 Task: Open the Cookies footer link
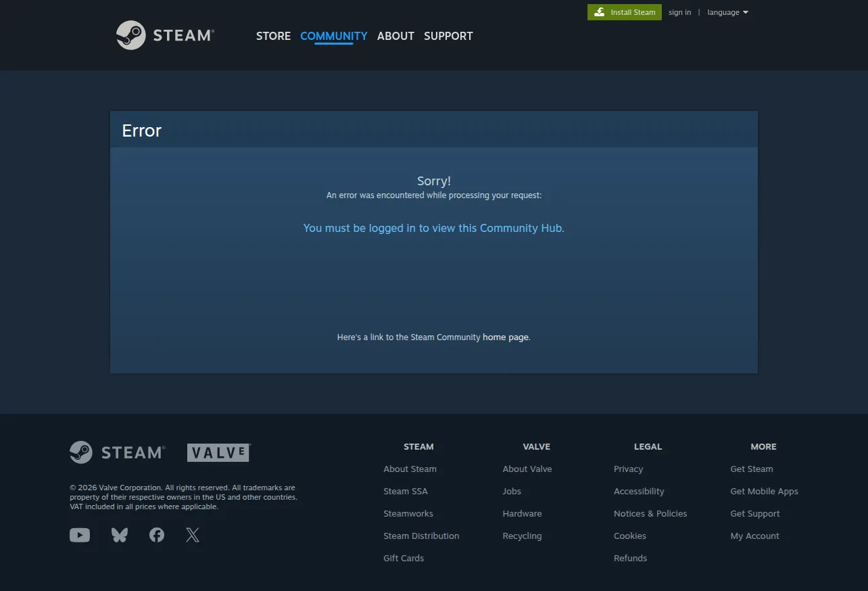pyautogui.click(x=630, y=536)
